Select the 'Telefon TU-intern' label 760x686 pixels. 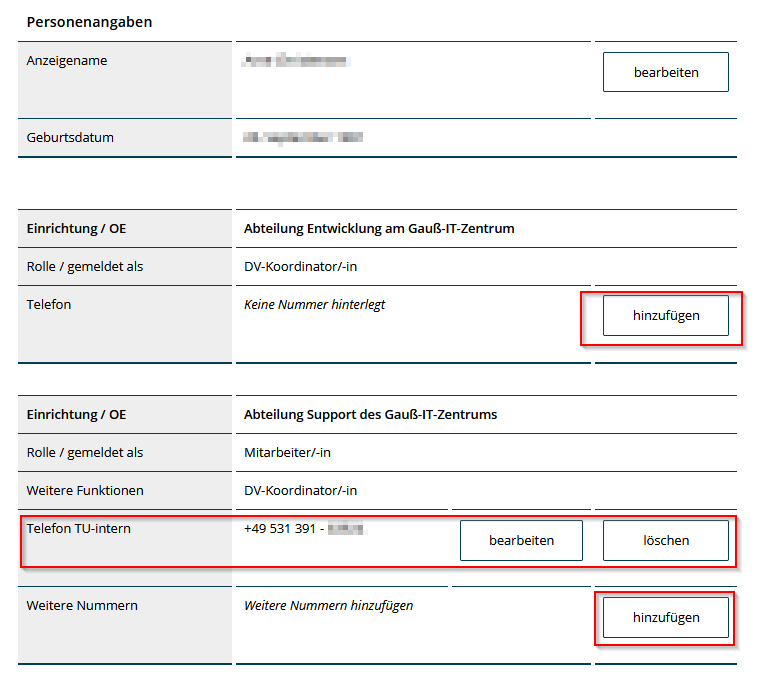click(79, 528)
